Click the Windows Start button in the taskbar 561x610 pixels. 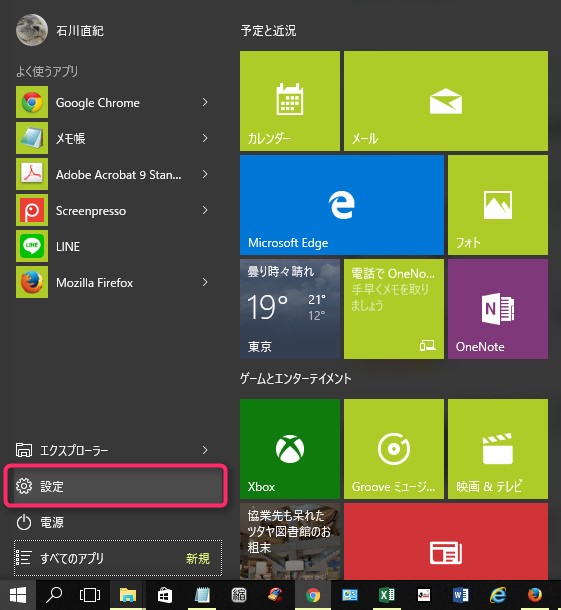pos(18,595)
